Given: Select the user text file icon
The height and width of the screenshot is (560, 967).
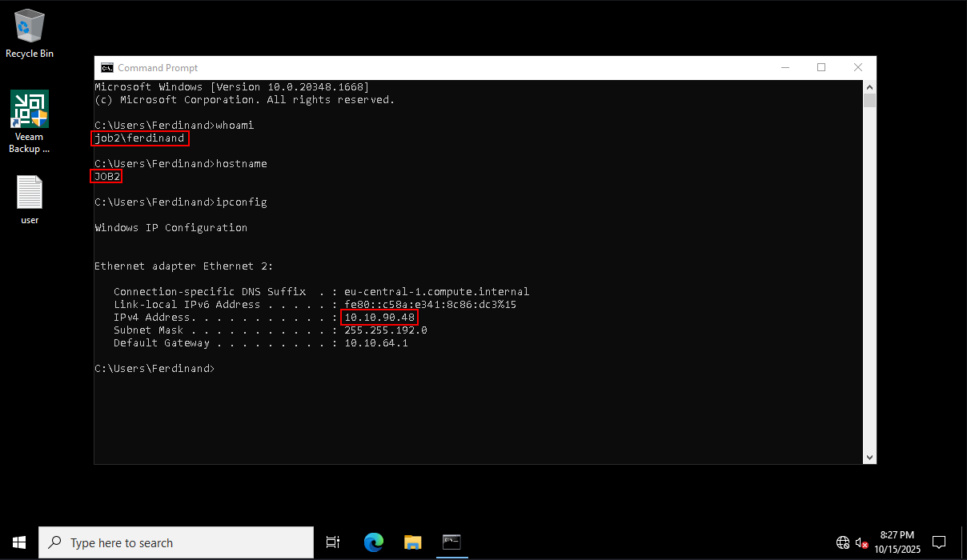Looking at the screenshot, I should pos(30,200).
